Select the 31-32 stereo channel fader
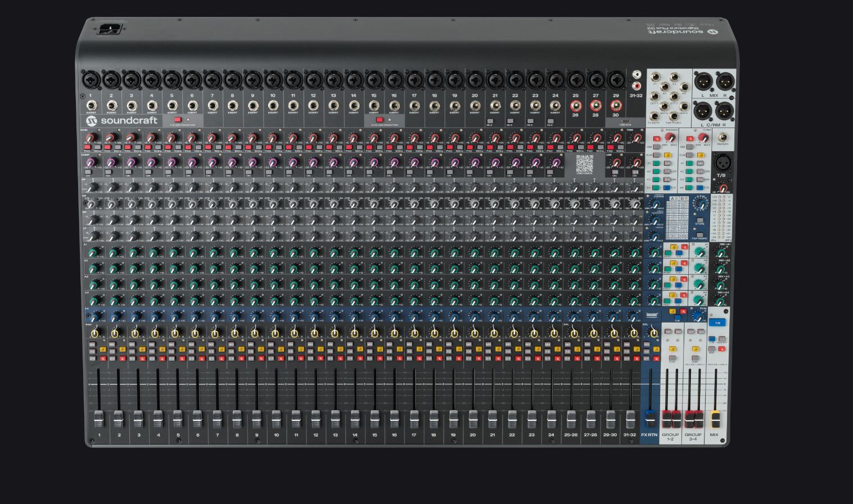The image size is (853, 504). click(x=630, y=419)
